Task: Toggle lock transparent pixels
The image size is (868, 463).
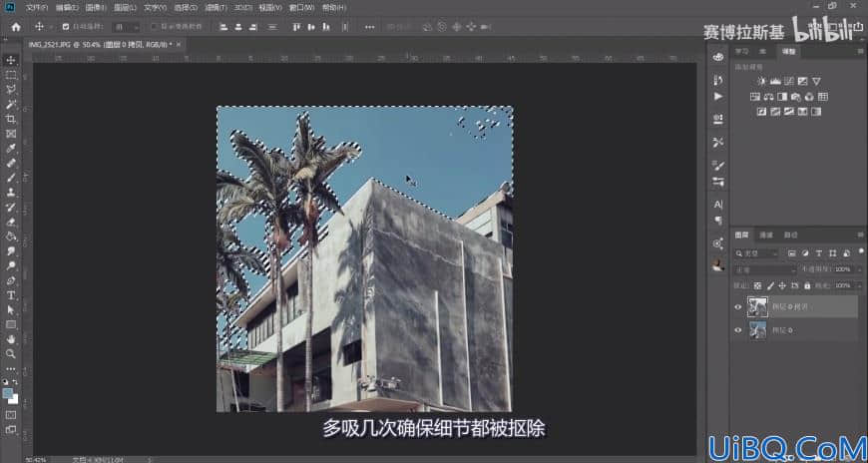Action: pos(757,285)
